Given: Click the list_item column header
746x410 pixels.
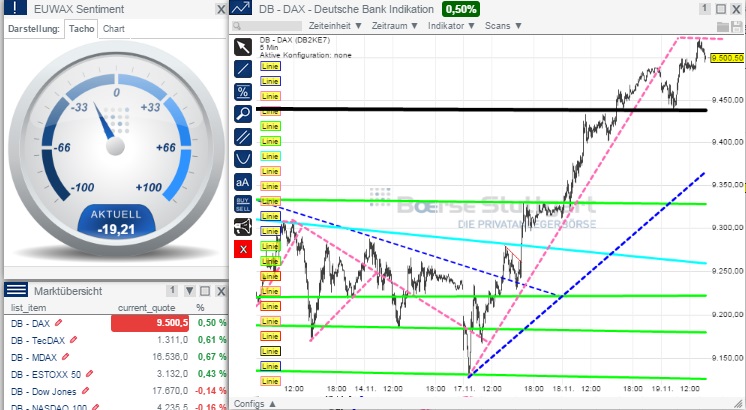Looking at the screenshot, I should pos(29,308).
